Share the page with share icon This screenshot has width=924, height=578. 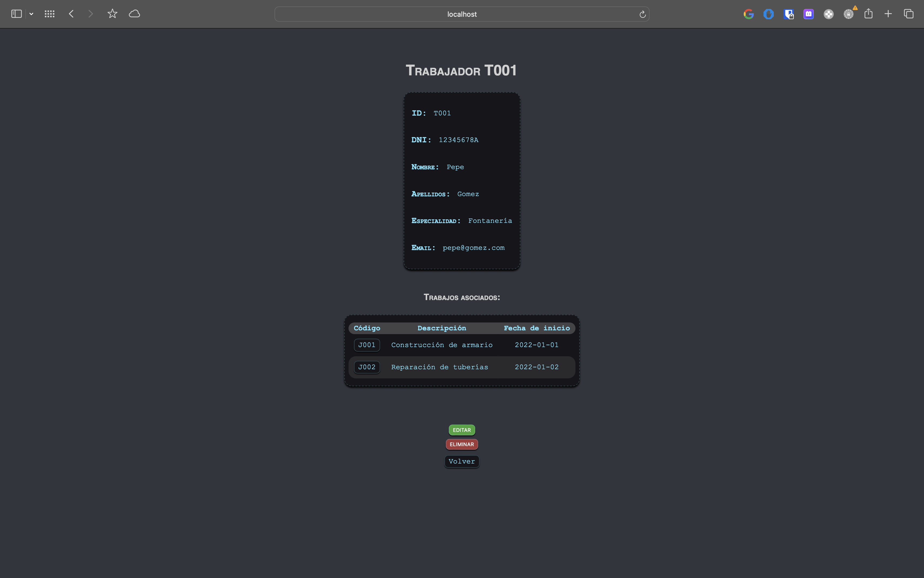pyautogui.click(x=869, y=14)
